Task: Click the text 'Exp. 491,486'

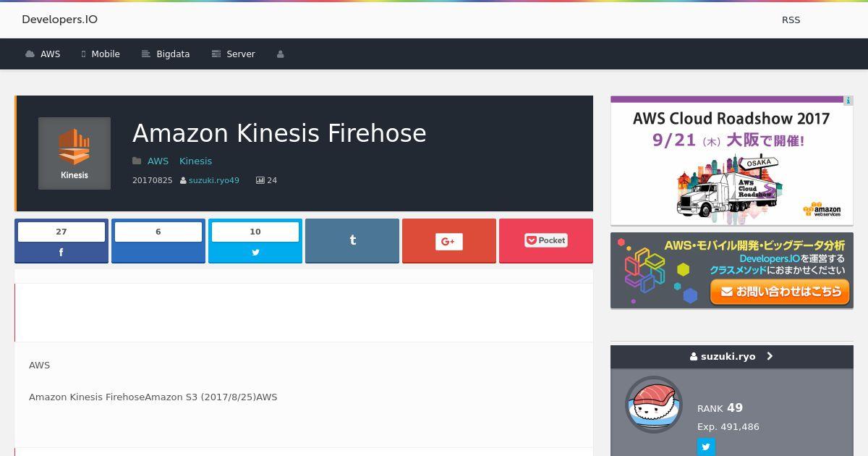Action: click(728, 427)
